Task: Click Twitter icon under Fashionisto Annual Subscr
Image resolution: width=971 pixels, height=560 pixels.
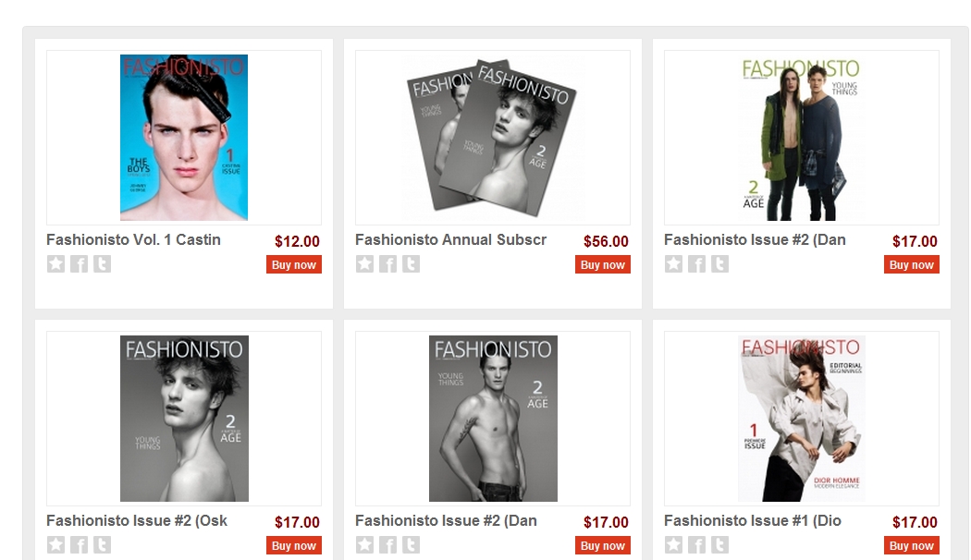Action: coord(412,264)
